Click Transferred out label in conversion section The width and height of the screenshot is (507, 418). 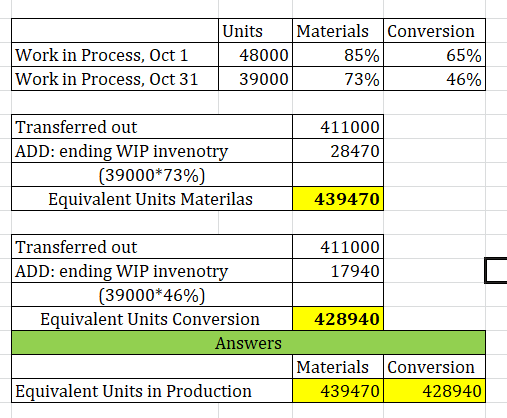(152, 247)
